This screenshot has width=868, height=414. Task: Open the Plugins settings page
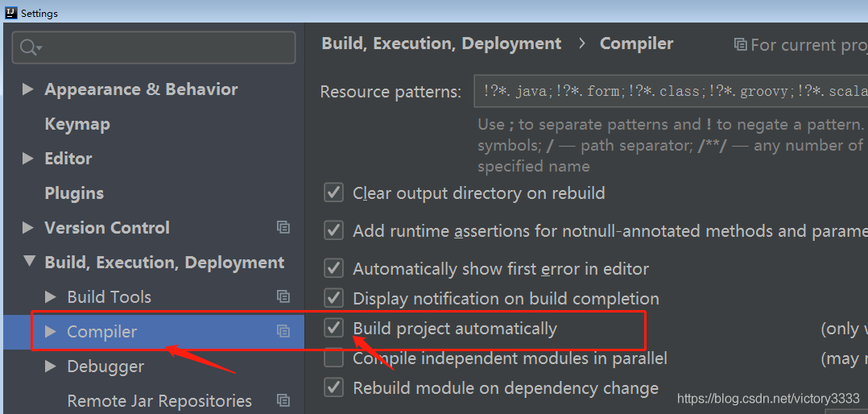(74, 193)
